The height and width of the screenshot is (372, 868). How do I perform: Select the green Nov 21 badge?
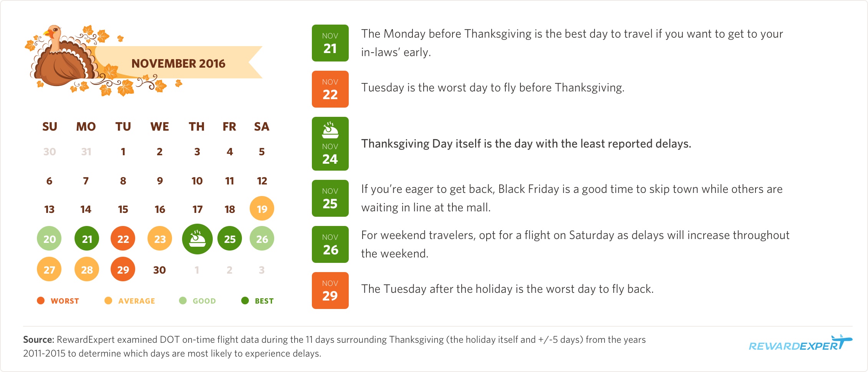point(330,43)
